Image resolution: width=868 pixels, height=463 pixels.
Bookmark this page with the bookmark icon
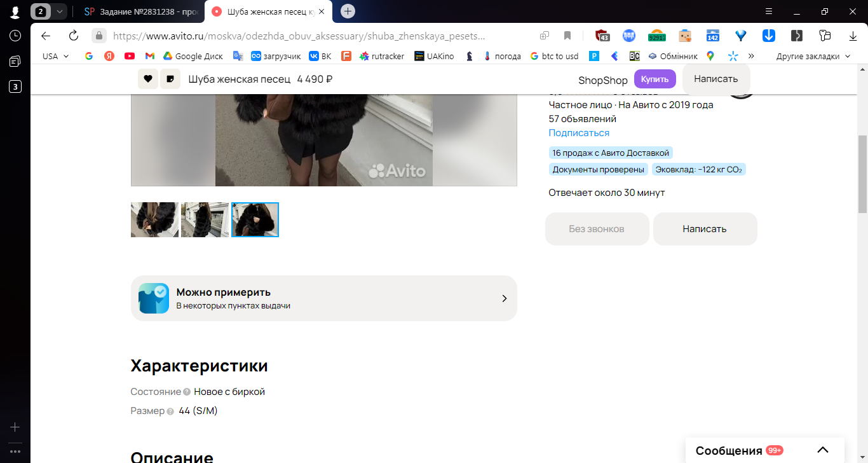coord(567,36)
